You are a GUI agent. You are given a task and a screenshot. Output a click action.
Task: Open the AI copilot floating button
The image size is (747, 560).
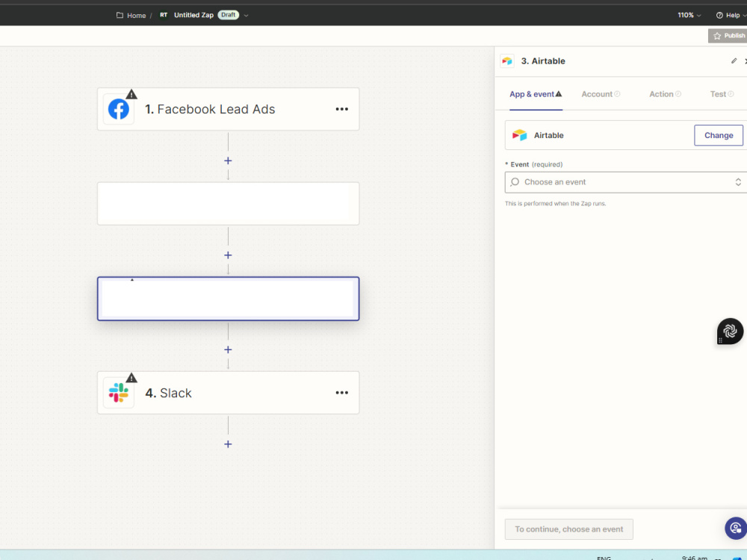pos(730,331)
